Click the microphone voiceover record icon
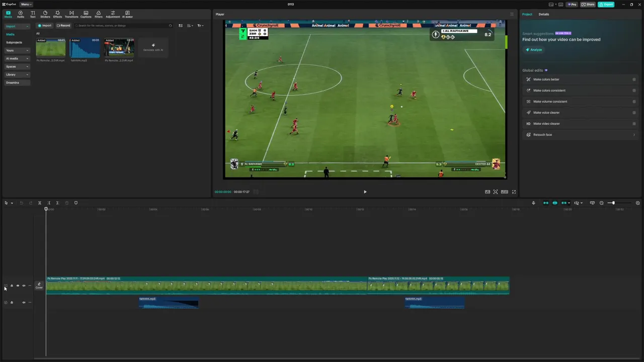The image size is (644, 362). [533, 203]
